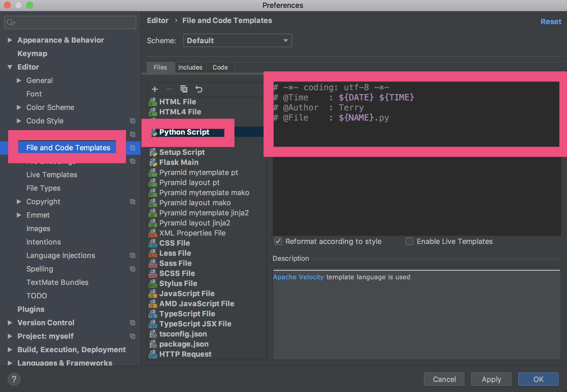Click the CSS File template icon
567x392 pixels.
pos(153,243)
